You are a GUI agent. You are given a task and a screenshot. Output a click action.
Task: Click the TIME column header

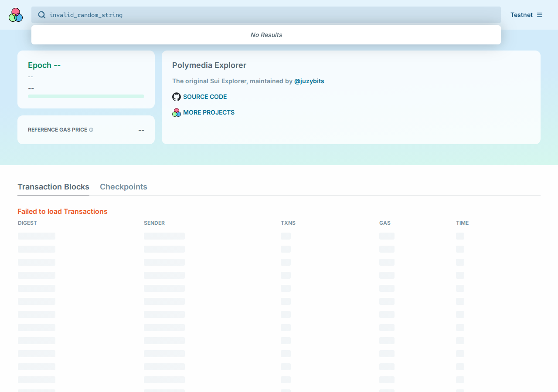[x=463, y=223]
